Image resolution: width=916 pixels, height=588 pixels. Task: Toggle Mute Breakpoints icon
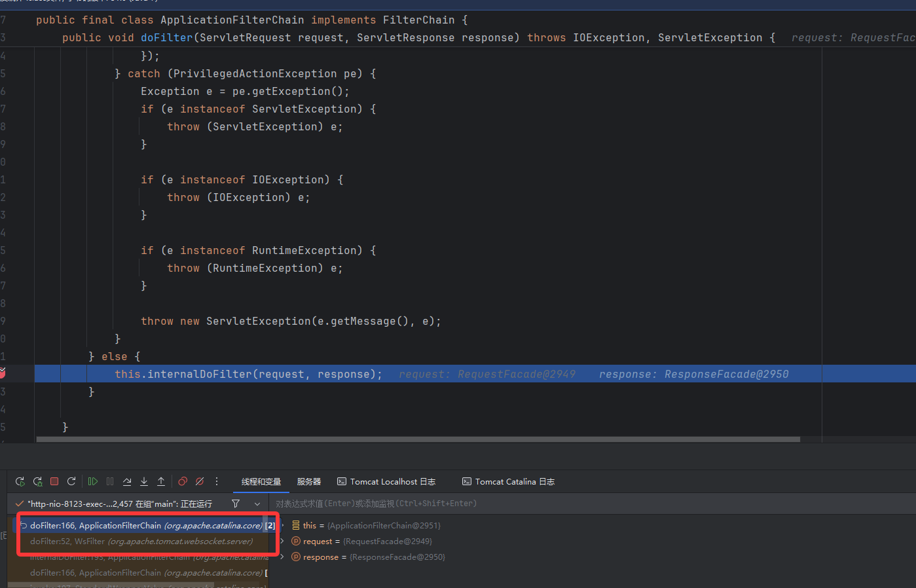200,481
